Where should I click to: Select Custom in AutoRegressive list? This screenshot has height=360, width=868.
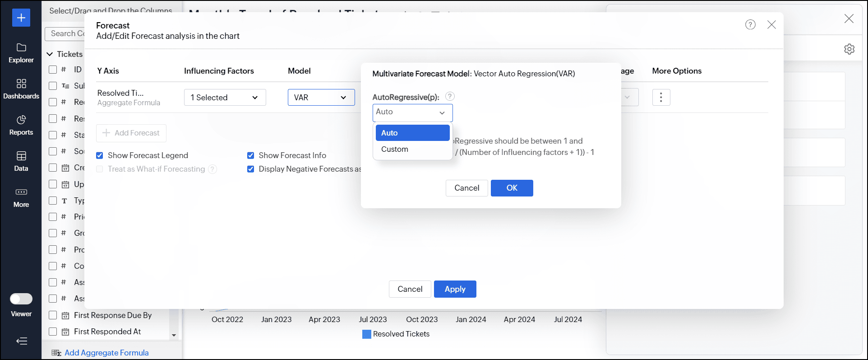click(394, 149)
